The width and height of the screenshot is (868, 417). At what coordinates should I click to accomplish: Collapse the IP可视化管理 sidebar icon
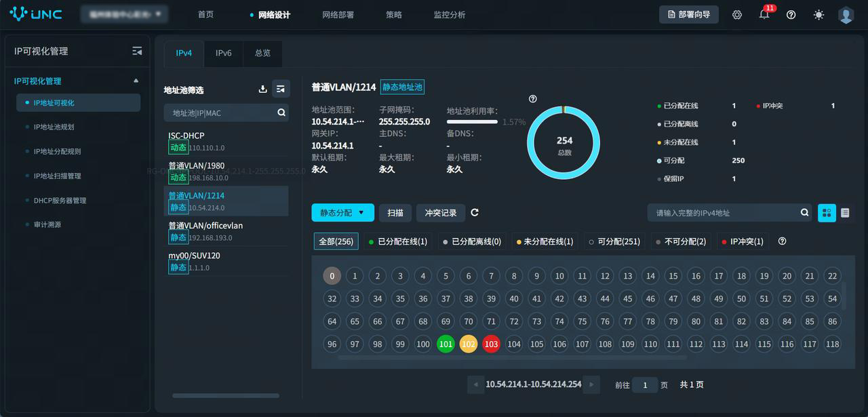point(137,52)
